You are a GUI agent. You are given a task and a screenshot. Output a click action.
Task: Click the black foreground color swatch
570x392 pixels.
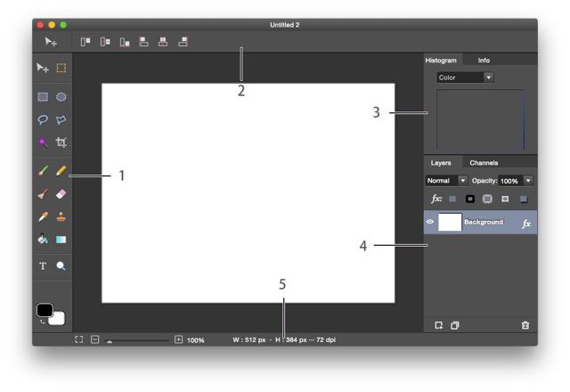pyautogui.click(x=45, y=310)
